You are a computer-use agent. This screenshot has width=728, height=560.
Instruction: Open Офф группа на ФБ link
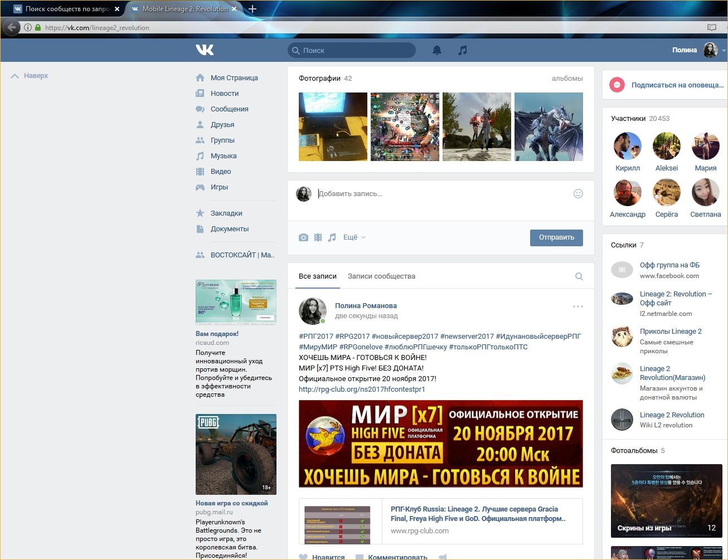click(x=669, y=265)
